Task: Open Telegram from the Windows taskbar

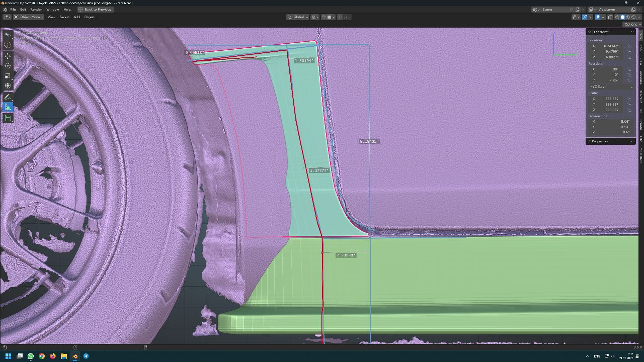Action: 86,356
